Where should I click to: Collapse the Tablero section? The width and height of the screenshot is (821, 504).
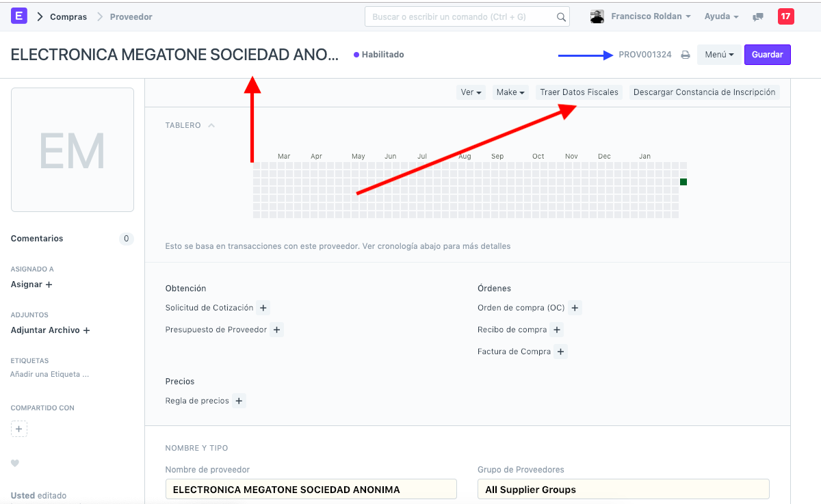pyautogui.click(x=211, y=125)
